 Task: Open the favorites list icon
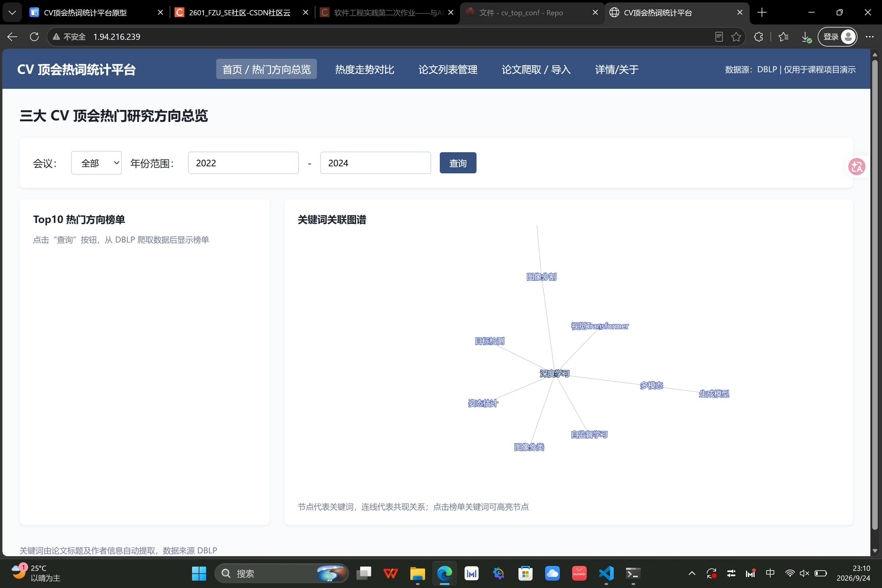click(783, 37)
